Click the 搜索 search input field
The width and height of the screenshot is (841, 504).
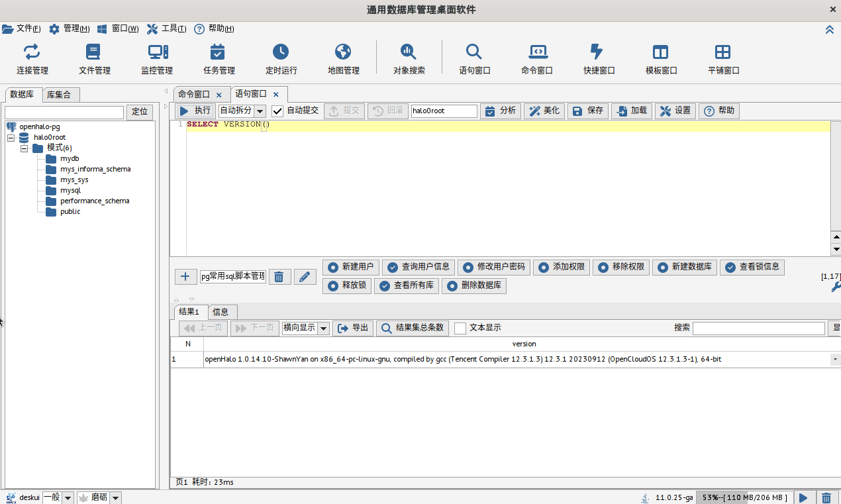tap(759, 328)
